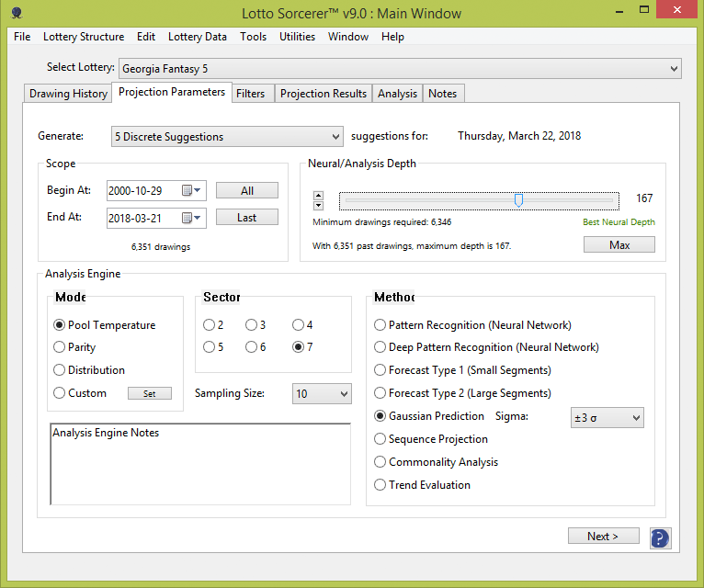The width and height of the screenshot is (704, 588).
Task: Open the Generate suggestions dropdown
Action: 227,137
